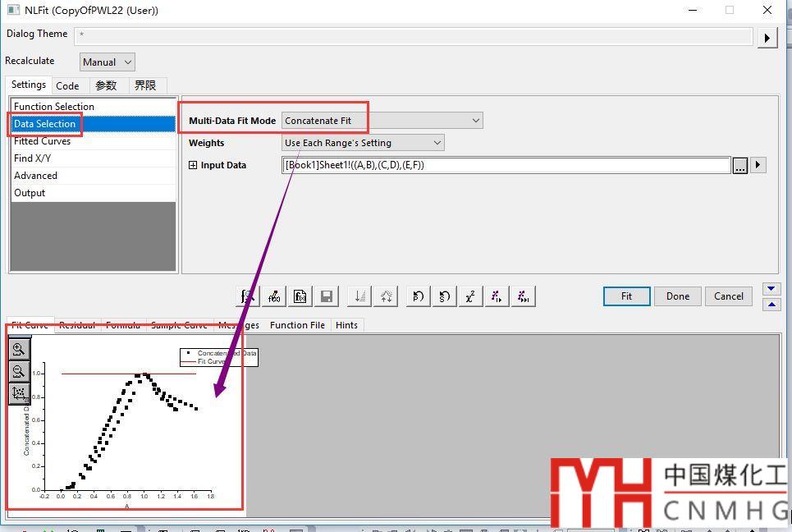Switch to the Settings tab
Image resolution: width=792 pixels, height=532 pixels.
coord(28,85)
